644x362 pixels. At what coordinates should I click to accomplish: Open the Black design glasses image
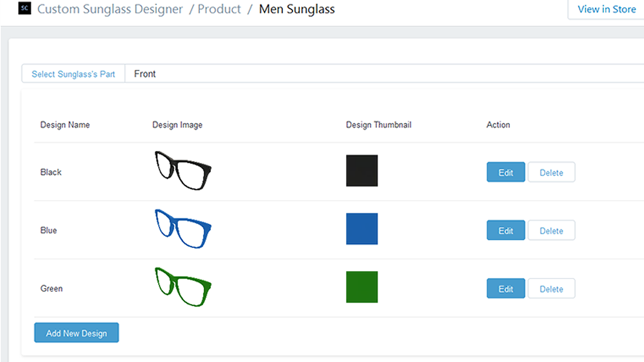pos(183,171)
